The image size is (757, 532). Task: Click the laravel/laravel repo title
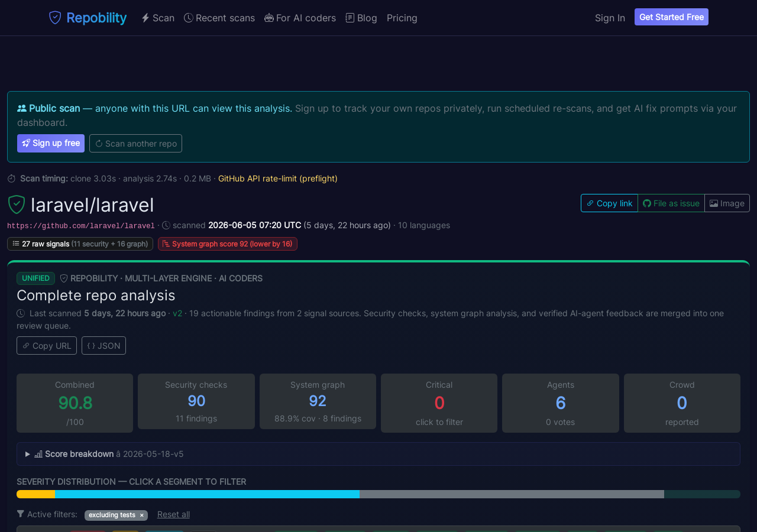point(92,205)
